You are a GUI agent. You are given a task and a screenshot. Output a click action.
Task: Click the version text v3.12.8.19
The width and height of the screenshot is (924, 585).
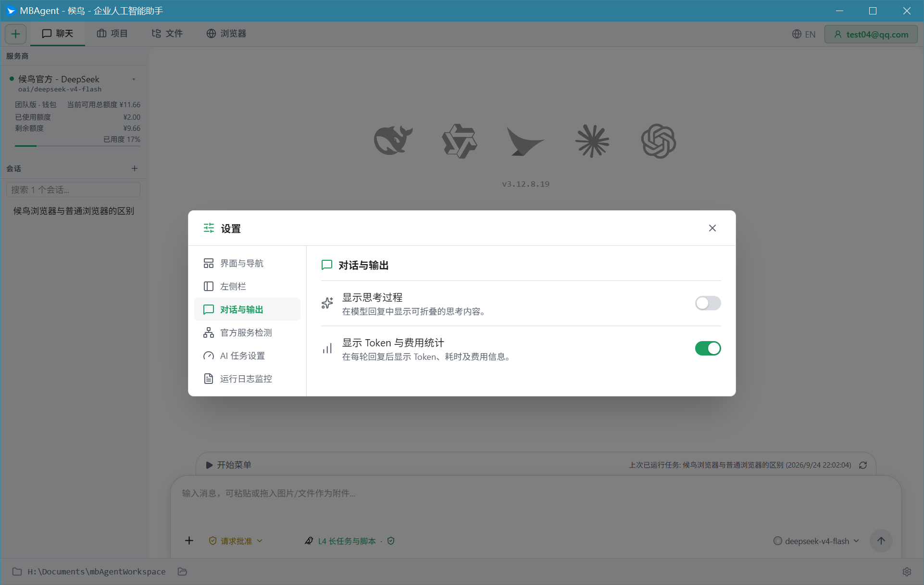[525, 184]
